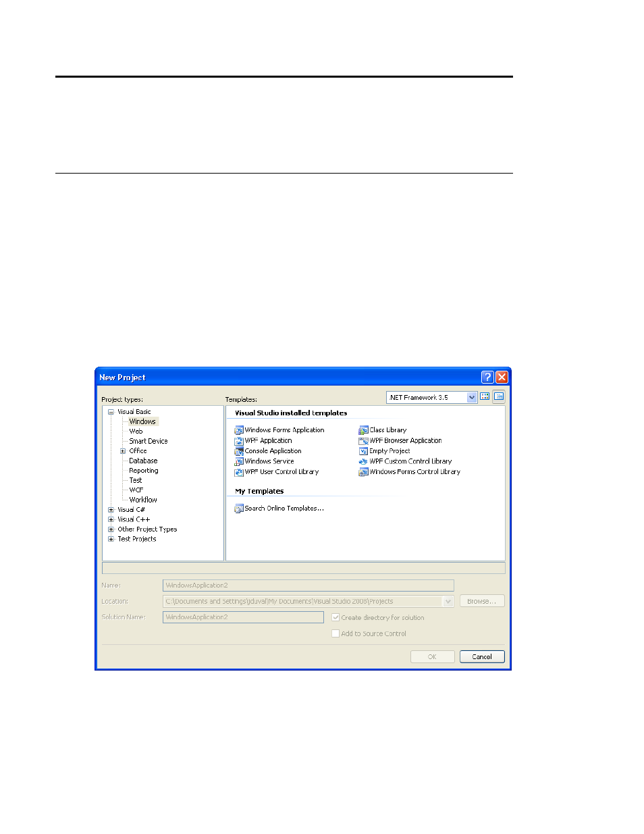Expand the Other Project Types node

click(x=111, y=529)
